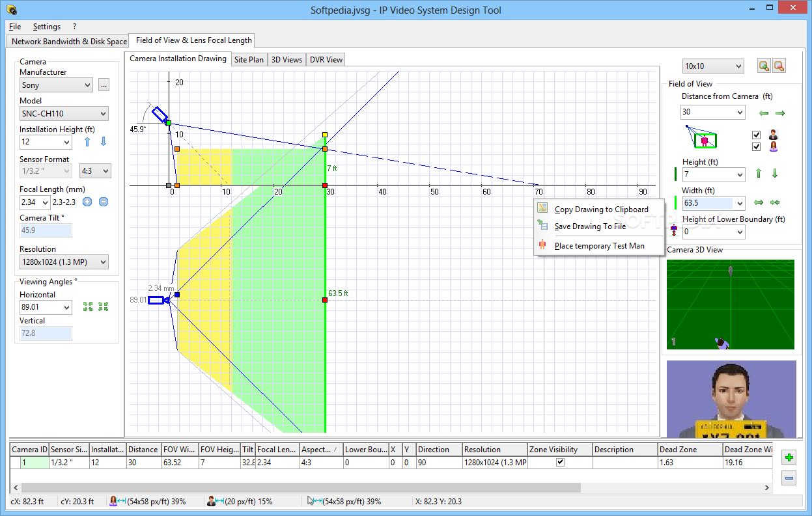Open the ? help menu

[x=74, y=27]
